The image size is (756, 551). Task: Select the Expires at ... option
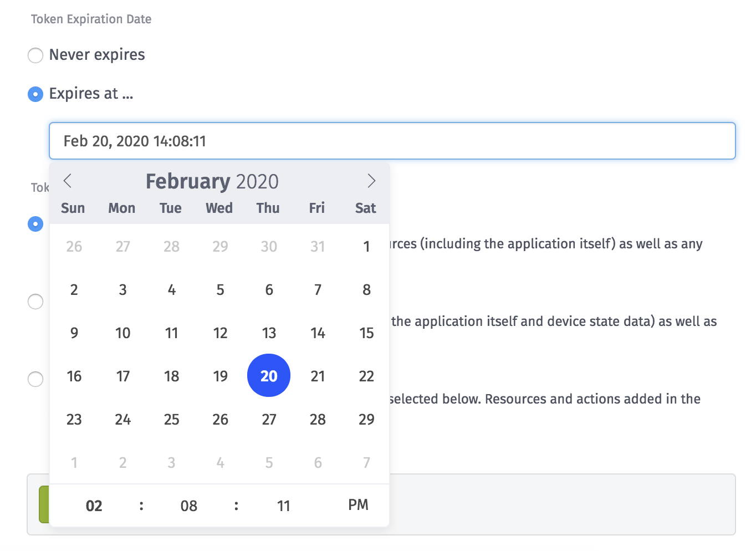tap(35, 94)
